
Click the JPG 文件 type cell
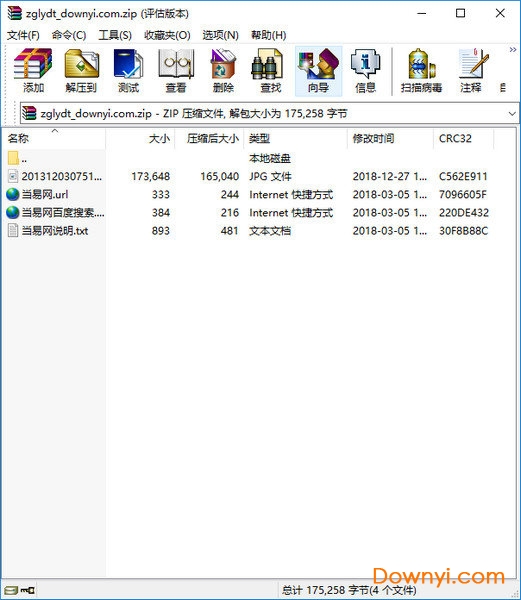coord(270,176)
